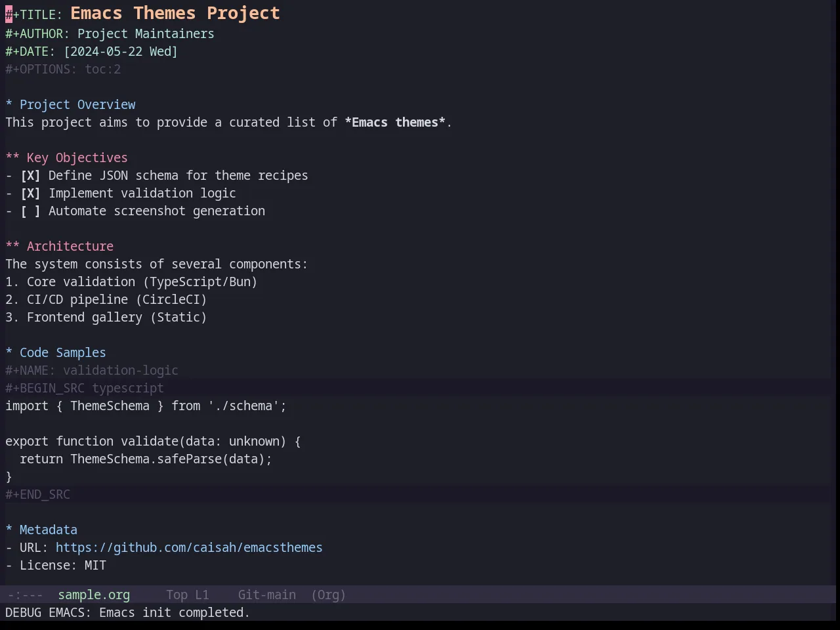Click the 'export function validate' code line

tap(153, 441)
